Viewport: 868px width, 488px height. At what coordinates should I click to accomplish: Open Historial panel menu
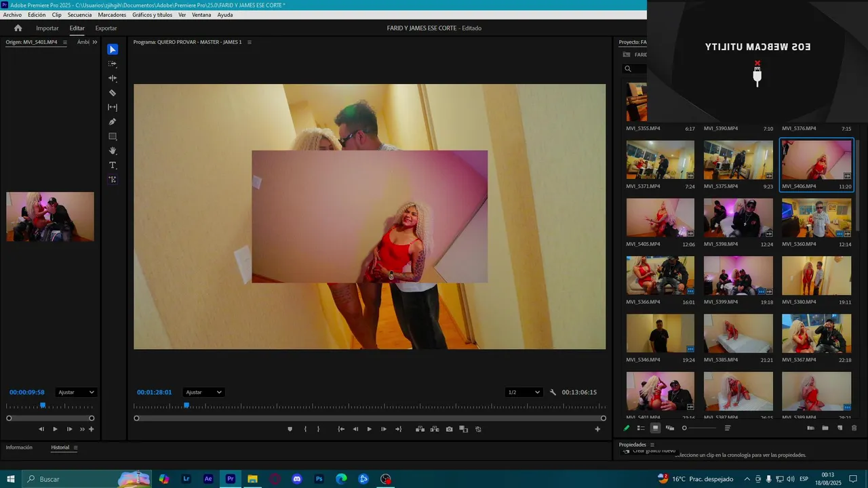pos(75,447)
